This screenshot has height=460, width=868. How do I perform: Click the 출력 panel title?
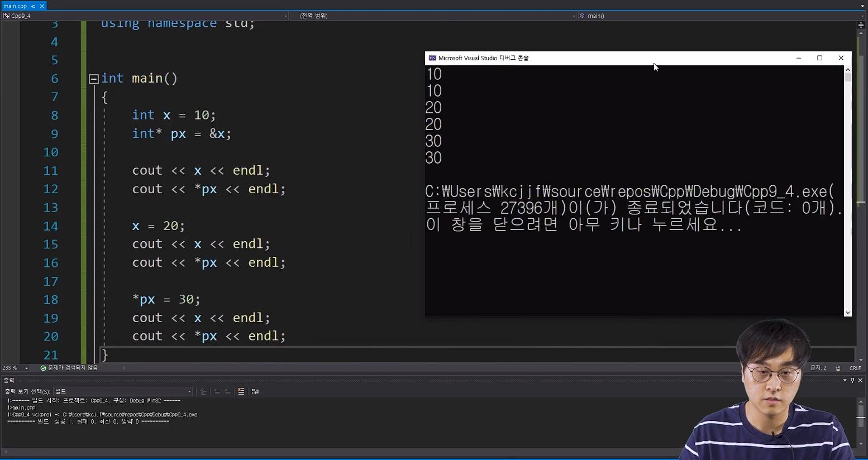9,380
